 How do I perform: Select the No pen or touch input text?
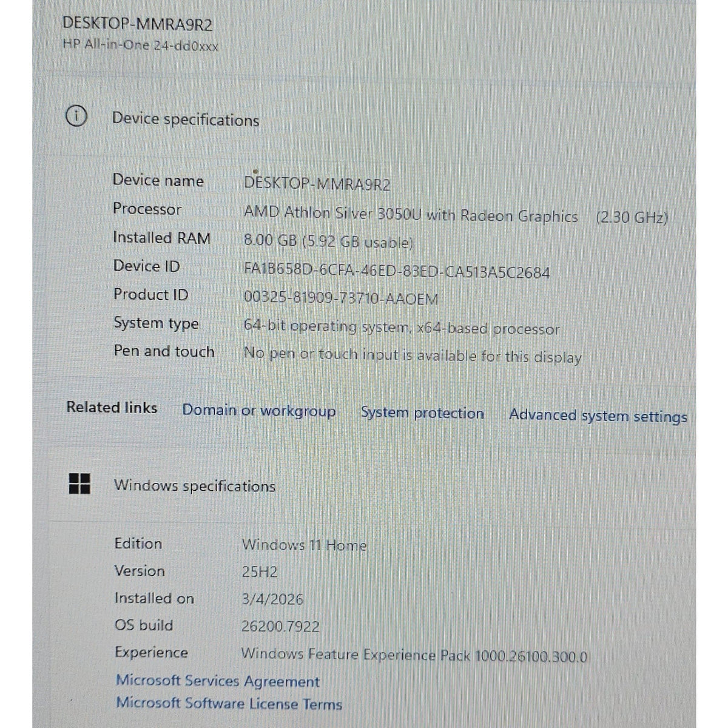click(413, 355)
